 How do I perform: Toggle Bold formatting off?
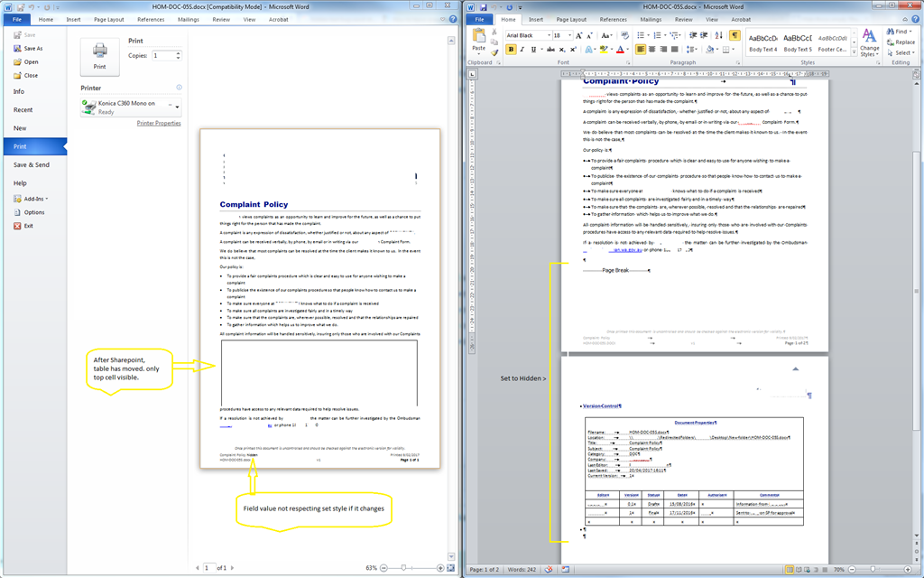point(511,50)
